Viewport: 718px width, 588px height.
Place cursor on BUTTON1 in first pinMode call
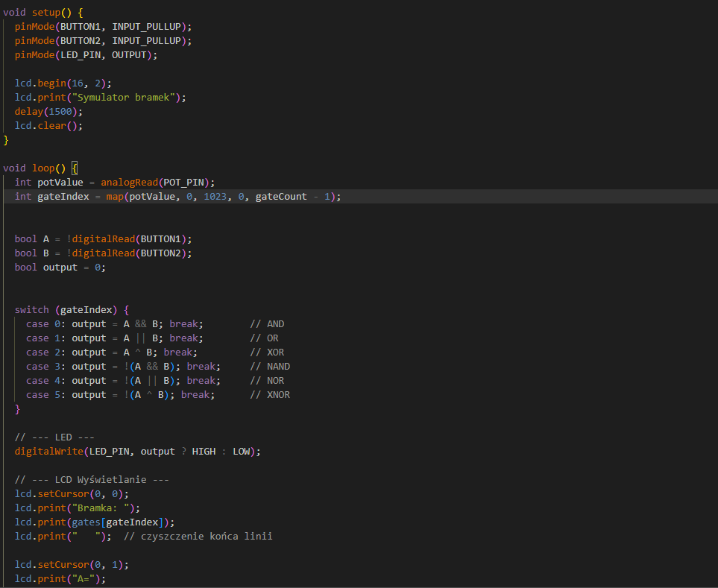[x=83, y=26]
